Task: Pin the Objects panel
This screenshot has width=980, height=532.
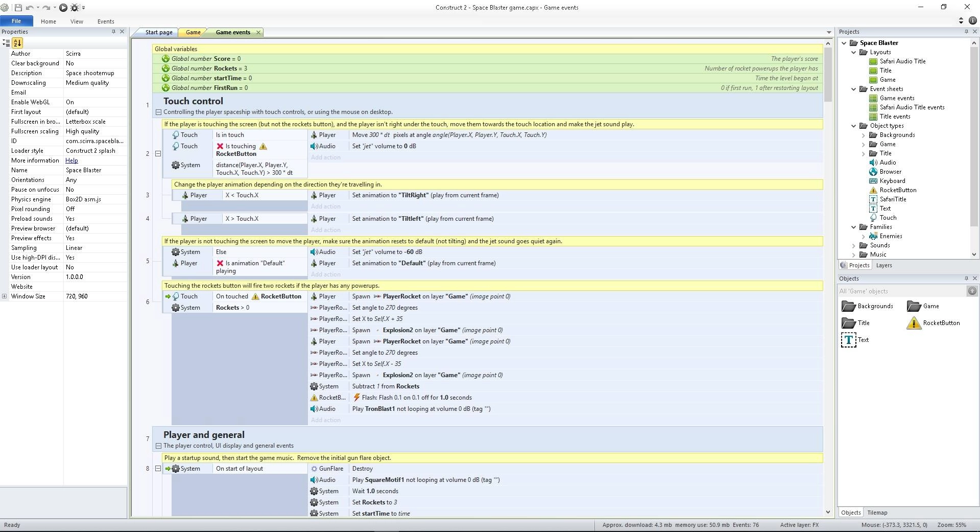Action: tap(966, 279)
